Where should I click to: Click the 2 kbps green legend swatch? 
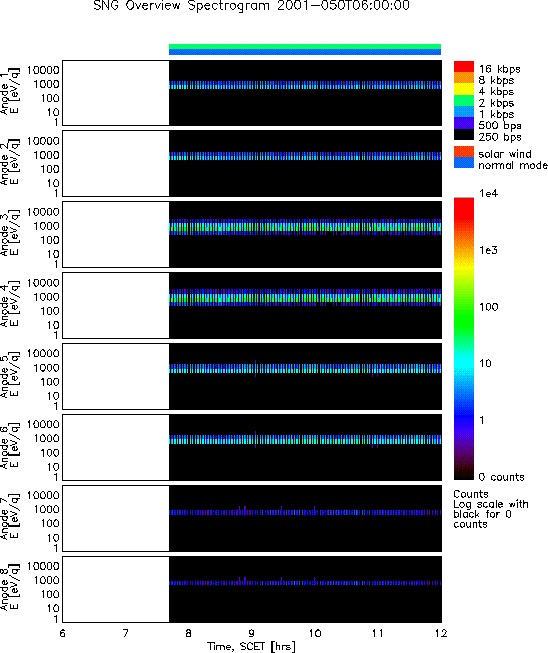(x=464, y=100)
